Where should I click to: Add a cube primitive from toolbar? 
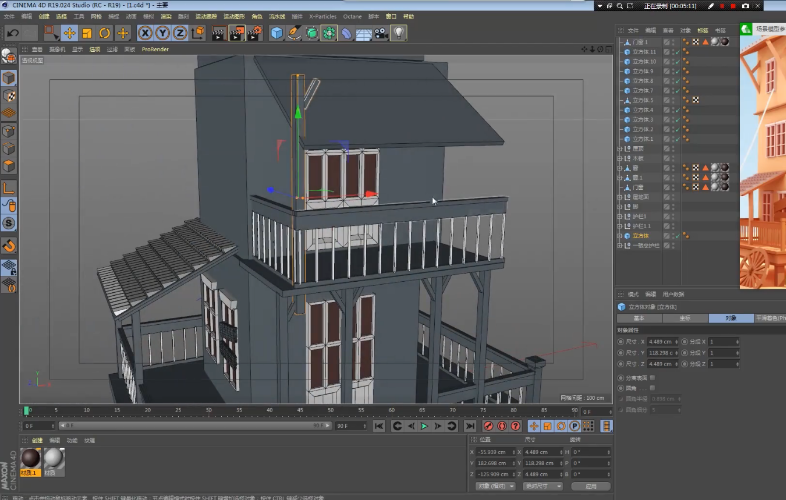pos(277,33)
